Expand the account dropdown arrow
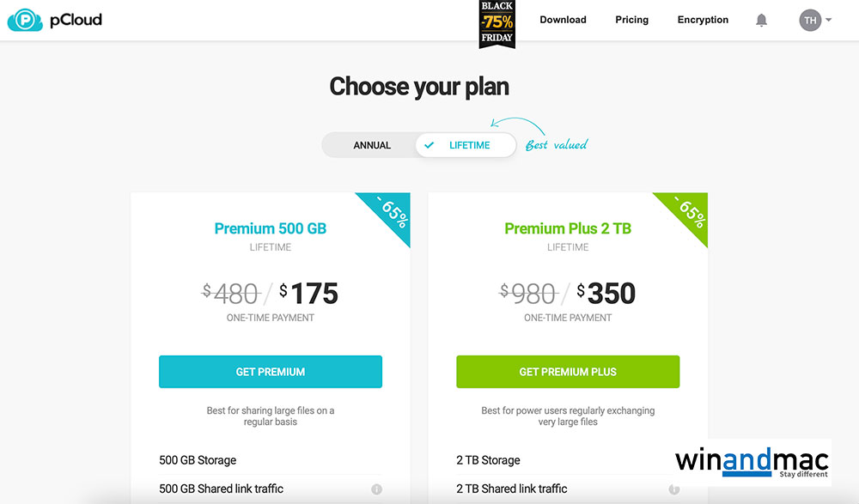The image size is (859, 504). [x=829, y=20]
